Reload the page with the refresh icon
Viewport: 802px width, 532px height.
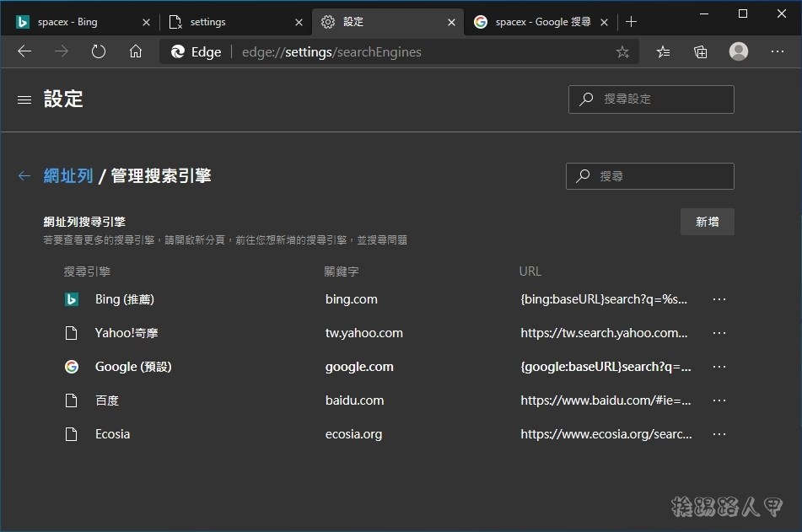click(x=98, y=51)
